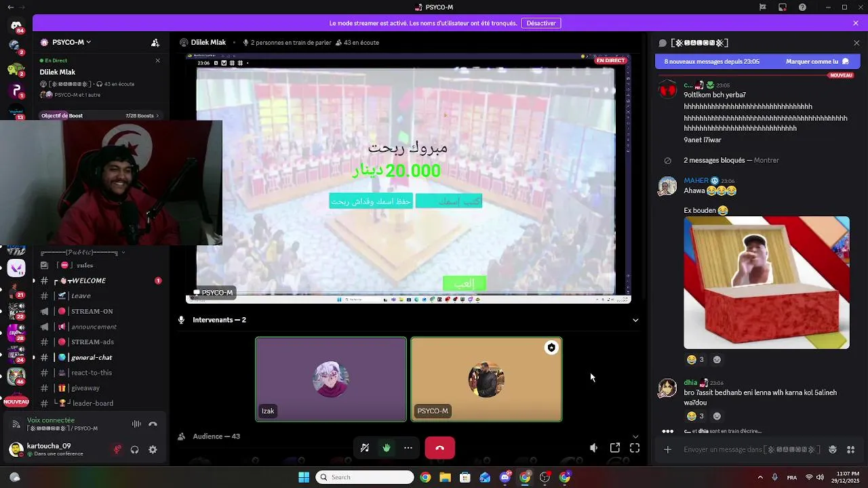
Task: Open Discord from the taskbar
Action: pyautogui.click(x=505, y=477)
